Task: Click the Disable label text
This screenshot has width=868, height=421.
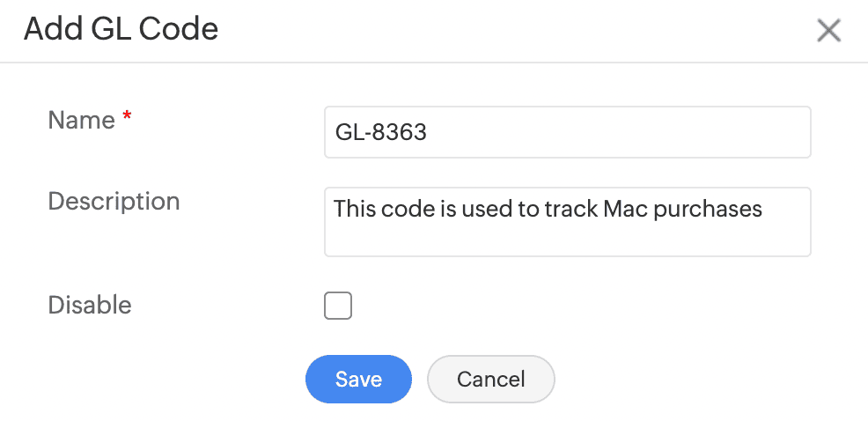Action: [x=89, y=306]
